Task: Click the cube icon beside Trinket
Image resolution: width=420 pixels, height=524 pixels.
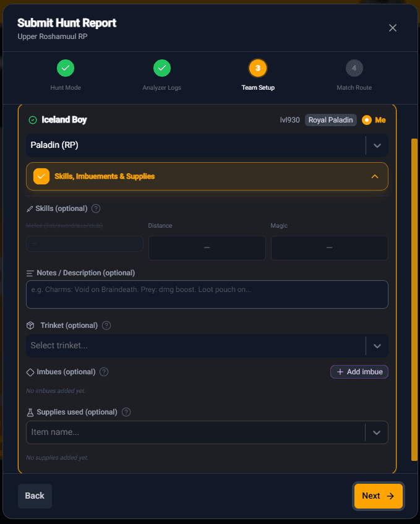Action: tap(30, 325)
